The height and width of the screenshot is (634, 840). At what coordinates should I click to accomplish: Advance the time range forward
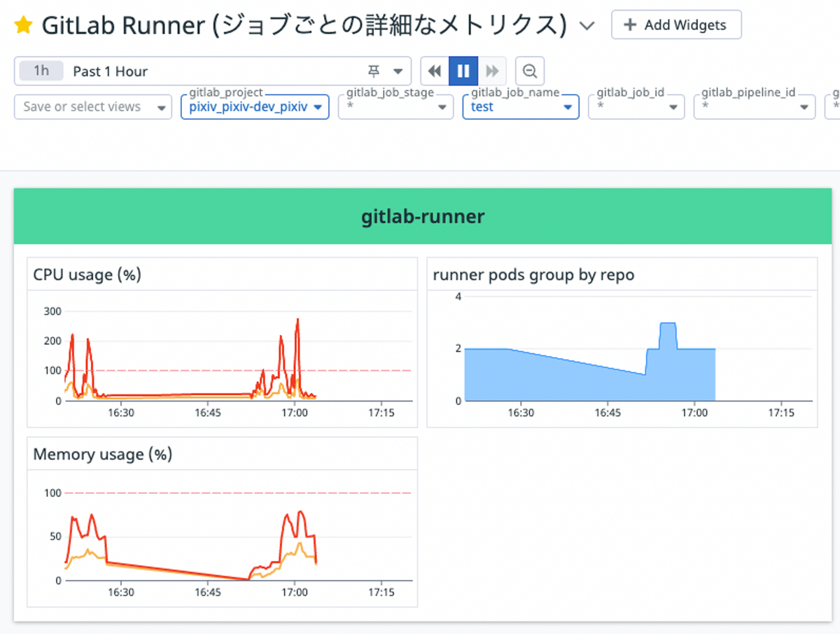(492, 71)
